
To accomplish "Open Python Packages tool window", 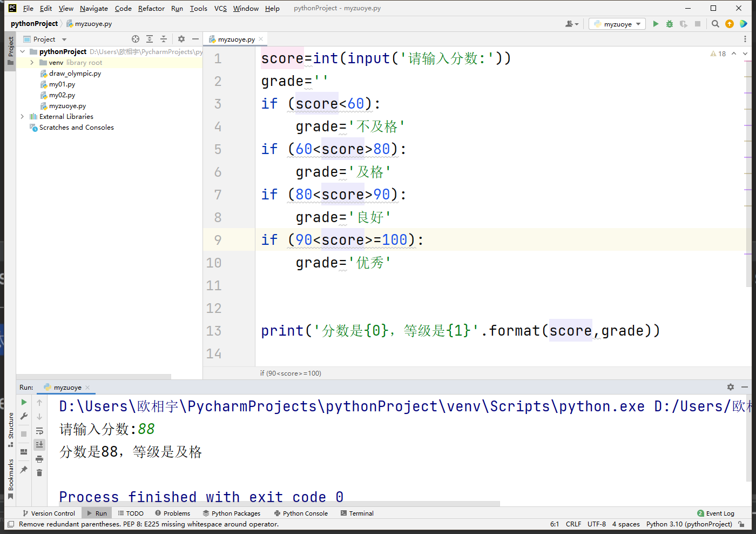I will coord(231,513).
